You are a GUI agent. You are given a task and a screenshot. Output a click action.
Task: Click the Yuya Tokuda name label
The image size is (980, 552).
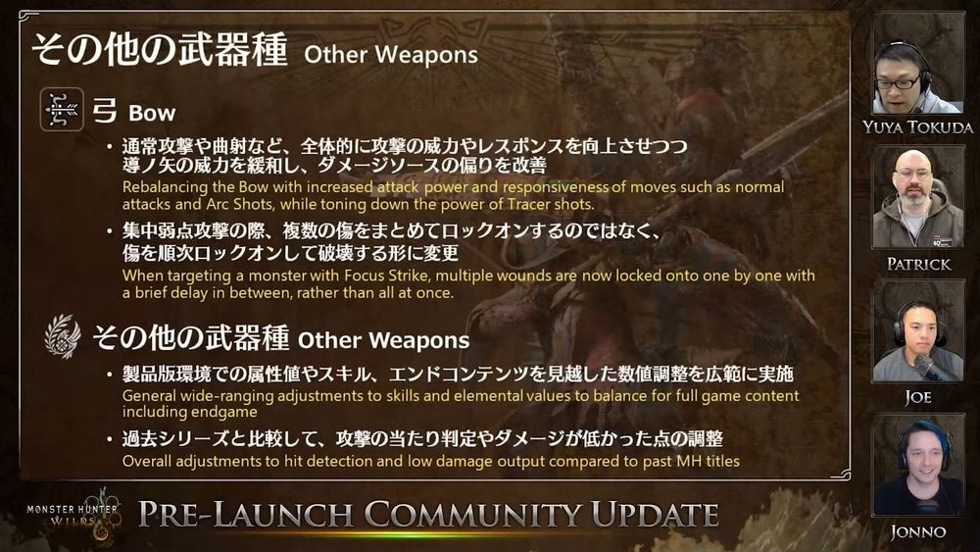(x=917, y=127)
